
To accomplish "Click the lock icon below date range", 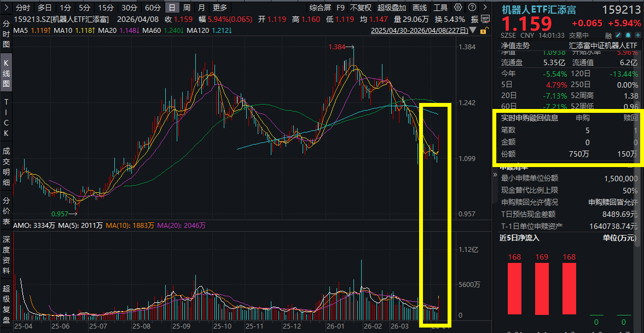I will pyautogui.click(x=484, y=31).
